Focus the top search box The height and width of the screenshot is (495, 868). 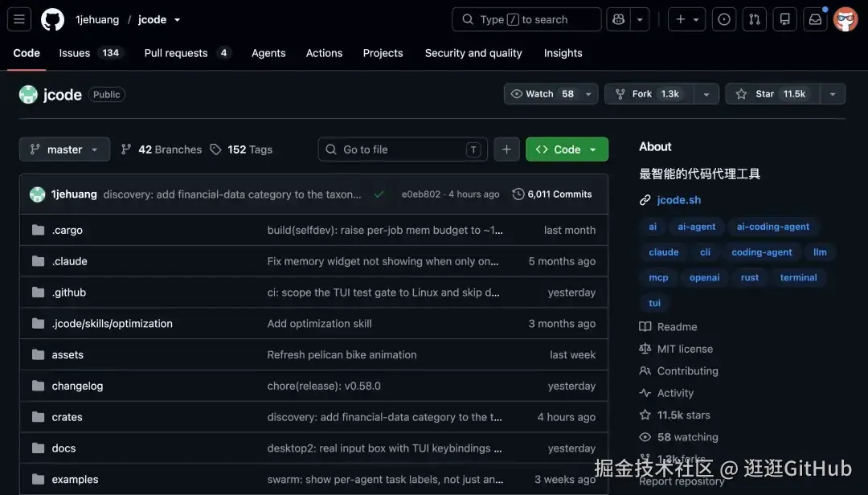[x=526, y=19]
